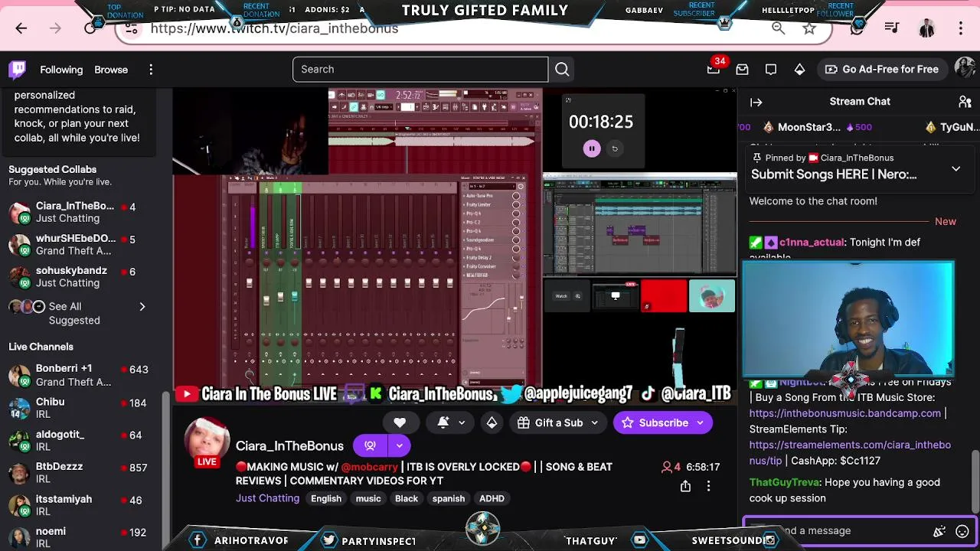Select the ADHD tag
980x551 pixels.
pyautogui.click(x=492, y=499)
